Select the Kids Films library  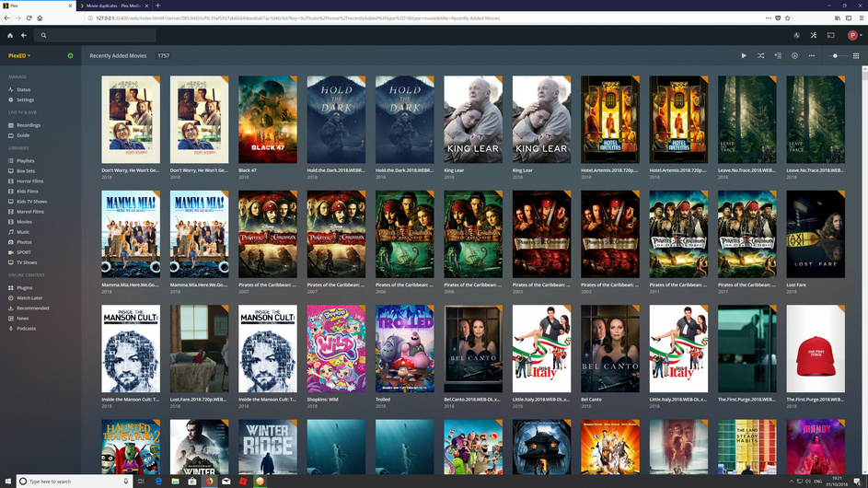(x=27, y=192)
